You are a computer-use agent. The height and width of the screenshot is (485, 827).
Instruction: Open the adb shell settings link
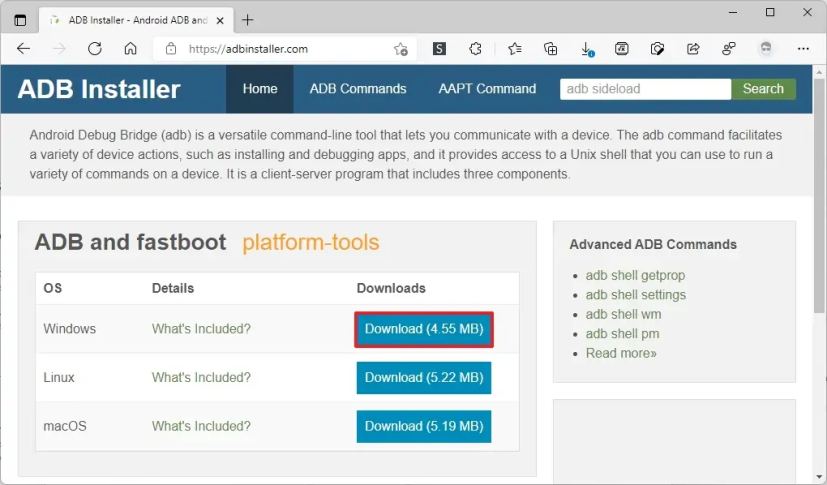[636, 295]
